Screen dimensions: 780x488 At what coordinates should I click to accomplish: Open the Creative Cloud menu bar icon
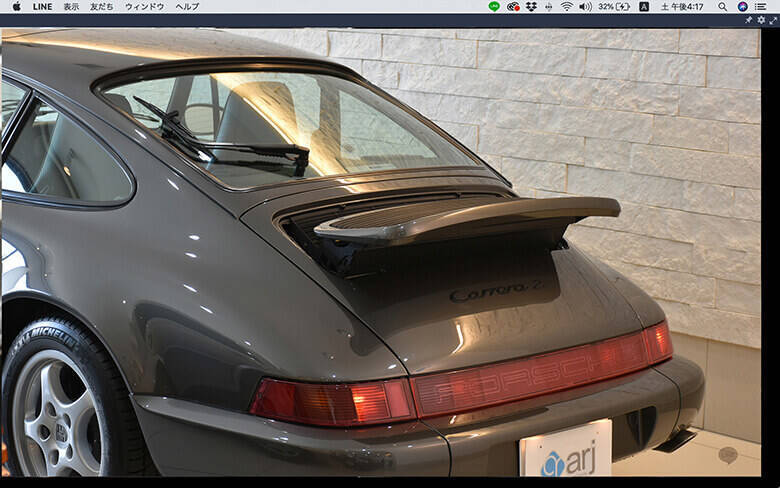513,6
